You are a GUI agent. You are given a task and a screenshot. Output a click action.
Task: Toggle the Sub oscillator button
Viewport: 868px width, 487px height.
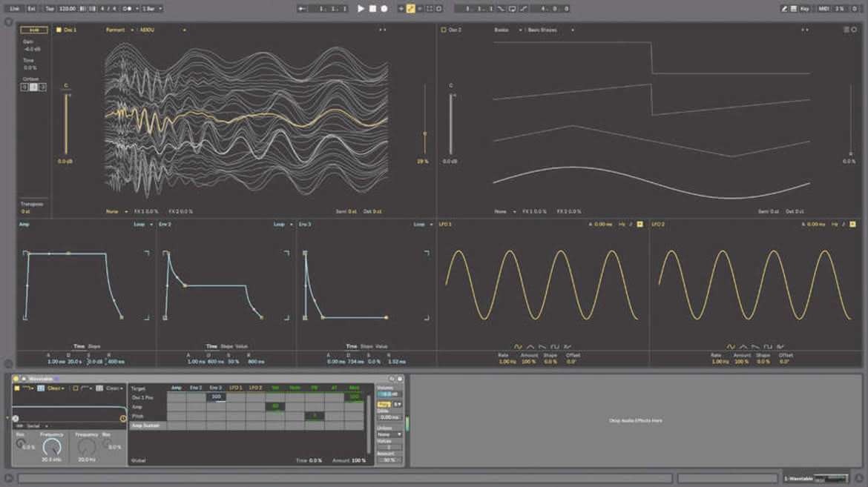34,30
